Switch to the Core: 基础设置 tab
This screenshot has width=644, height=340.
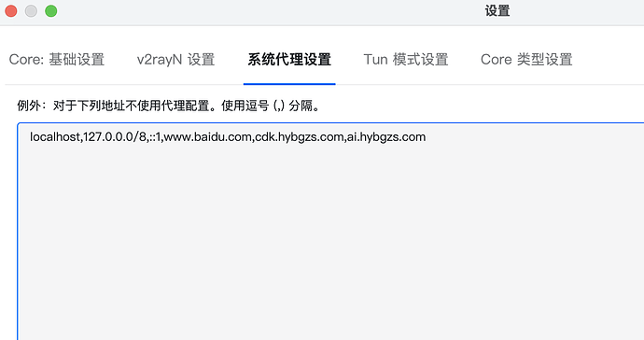click(x=57, y=60)
